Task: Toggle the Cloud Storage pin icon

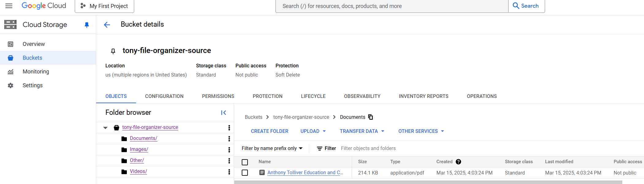Action: click(x=87, y=25)
